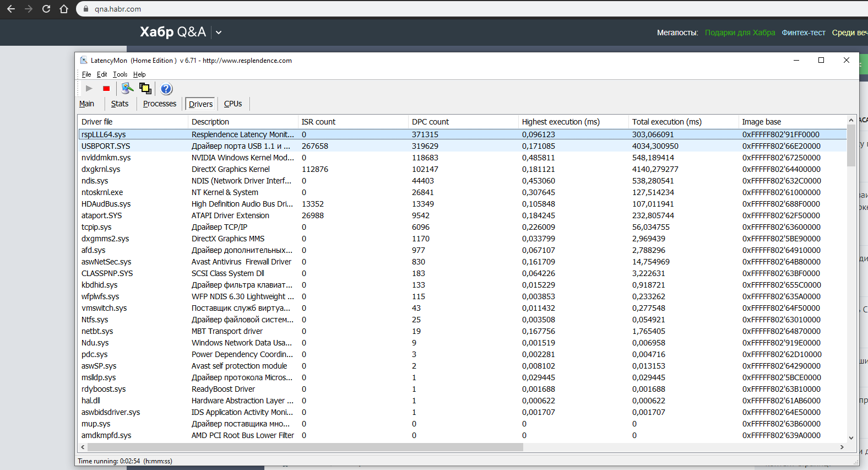Click the Хабр Q&A logo link

pyautogui.click(x=173, y=32)
